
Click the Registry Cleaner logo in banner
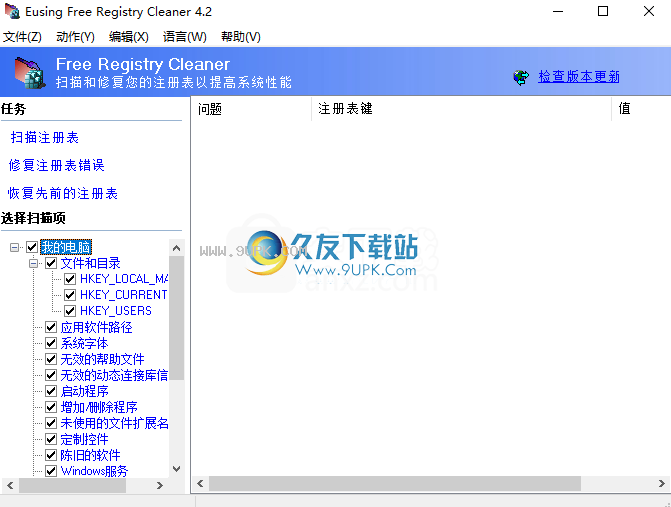tap(30, 73)
